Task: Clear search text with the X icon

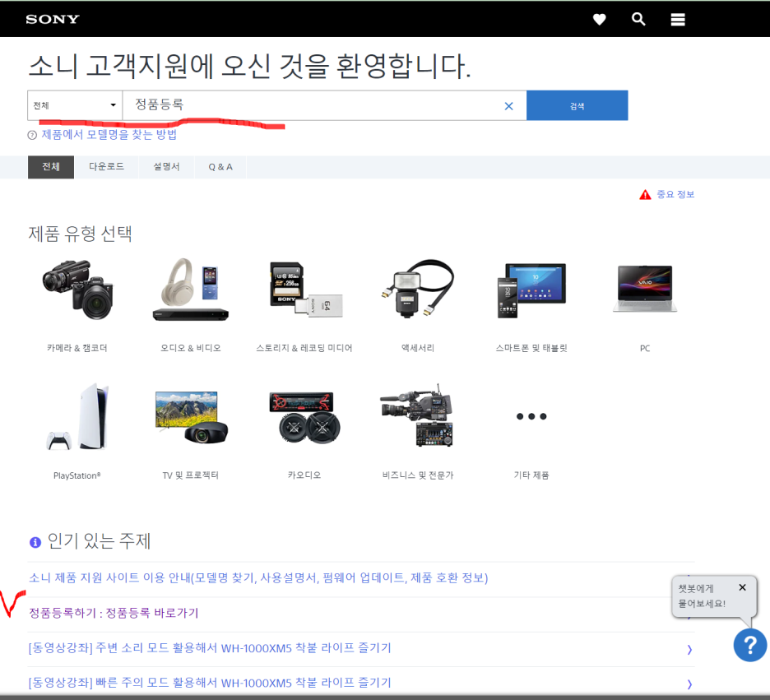Action: click(x=508, y=106)
